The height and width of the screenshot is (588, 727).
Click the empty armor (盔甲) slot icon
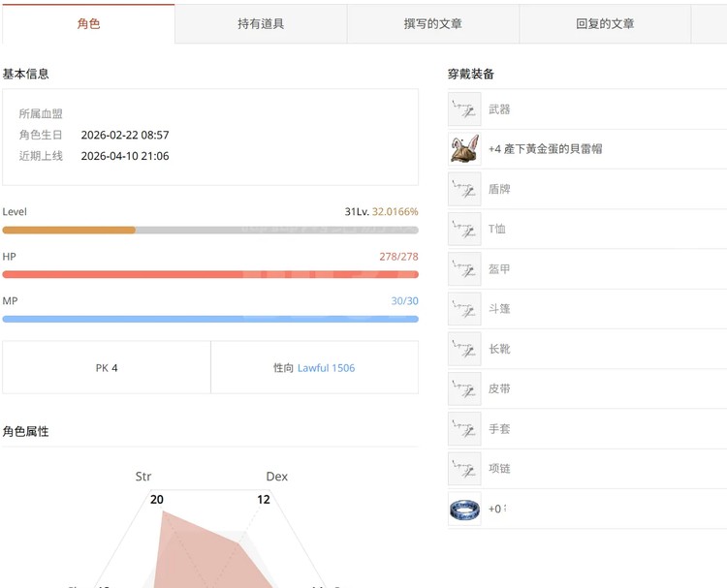[464, 269]
